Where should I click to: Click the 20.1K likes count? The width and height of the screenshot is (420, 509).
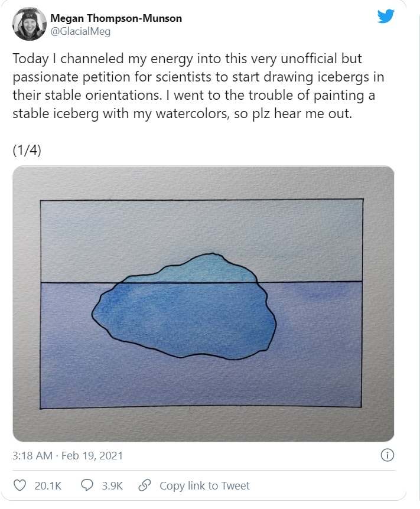(48, 485)
